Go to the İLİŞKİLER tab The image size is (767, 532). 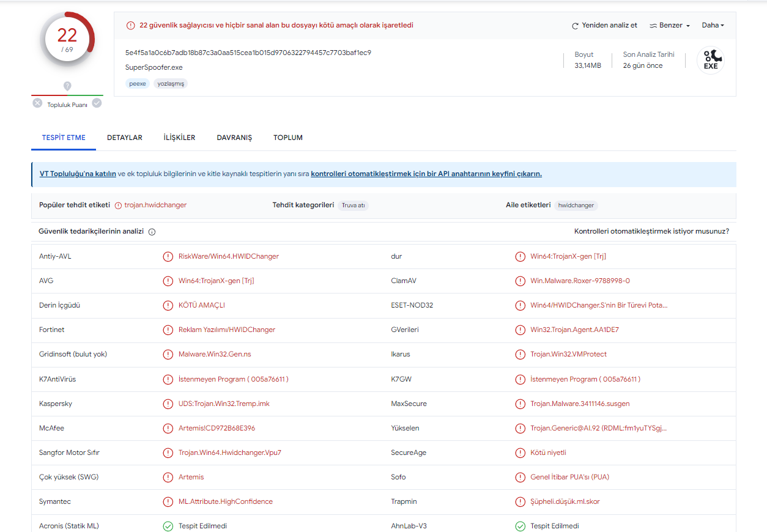pyautogui.click(x=179, y=138)
